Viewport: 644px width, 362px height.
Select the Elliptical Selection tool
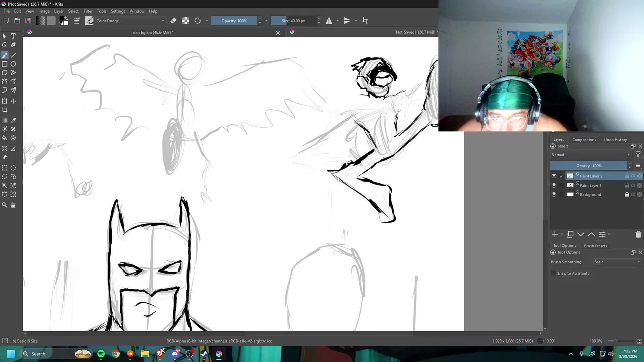13,168
